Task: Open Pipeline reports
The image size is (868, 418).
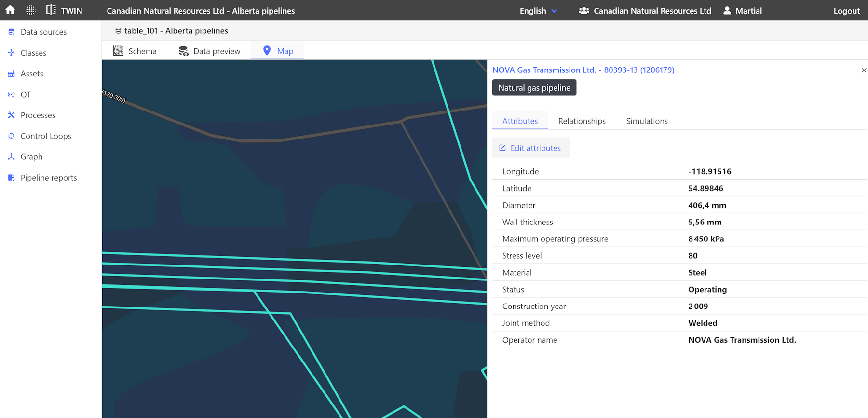Action: click(49, 177)
